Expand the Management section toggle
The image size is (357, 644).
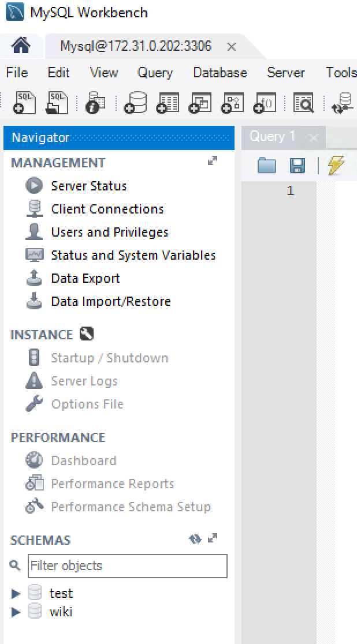212,160
